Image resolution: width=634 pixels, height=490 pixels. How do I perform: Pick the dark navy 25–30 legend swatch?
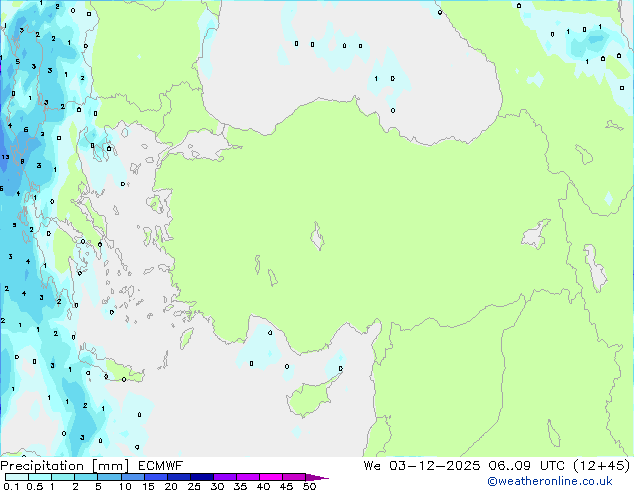(x=202, y=477)
